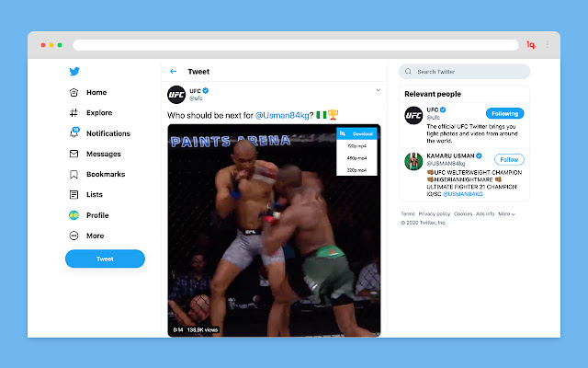The width and height of the screenshot is (588, 368).
Task: Click the UFC avatar on the tweet
Action: 176,95
